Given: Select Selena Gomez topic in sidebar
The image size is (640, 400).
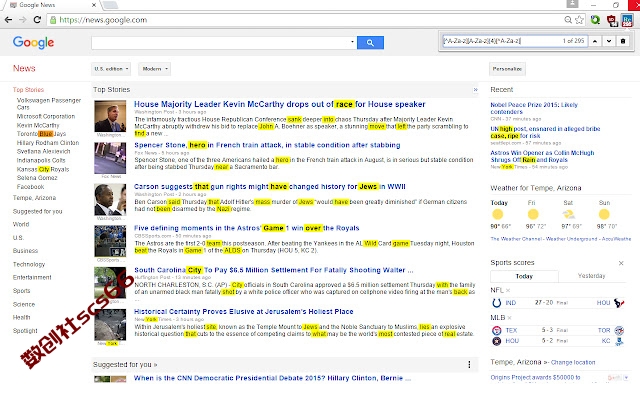Looking at the screenshot, I should coord(37,178).
